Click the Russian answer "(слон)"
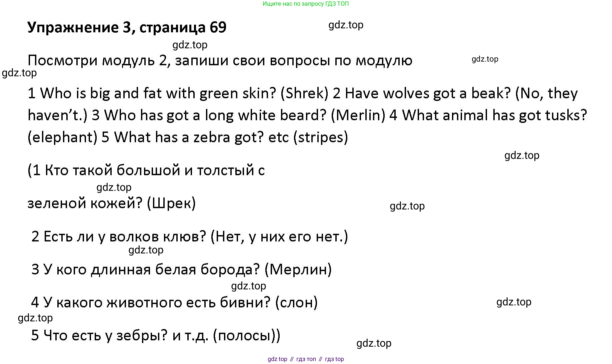612x364 pixels. click(296, 302)
